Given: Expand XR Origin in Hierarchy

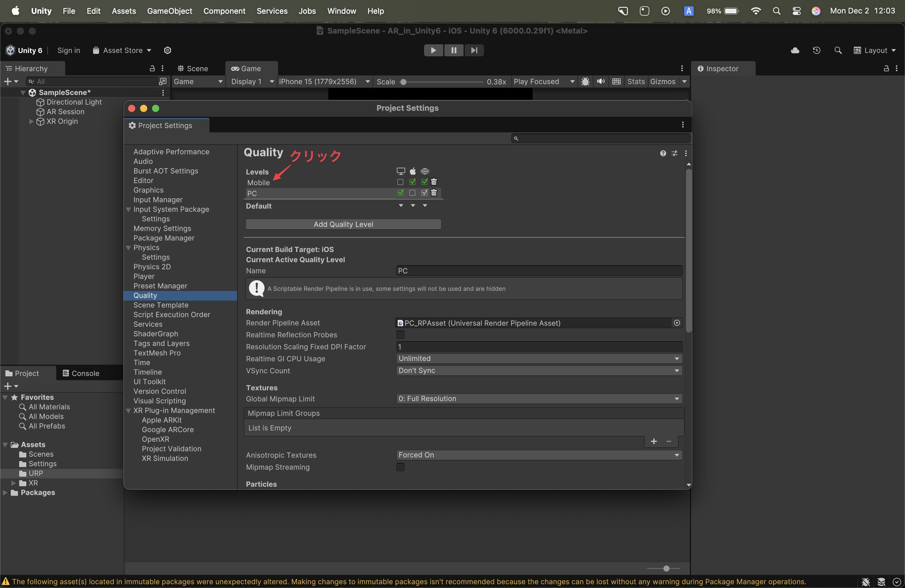Looking at the screenshot, I should [x=31, y=121].
